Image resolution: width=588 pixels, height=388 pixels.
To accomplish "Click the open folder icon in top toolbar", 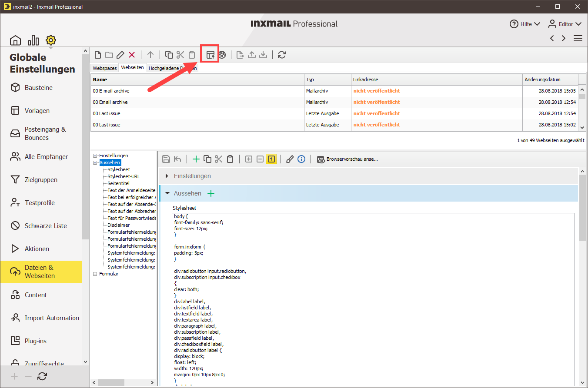I will coord(109,55).
